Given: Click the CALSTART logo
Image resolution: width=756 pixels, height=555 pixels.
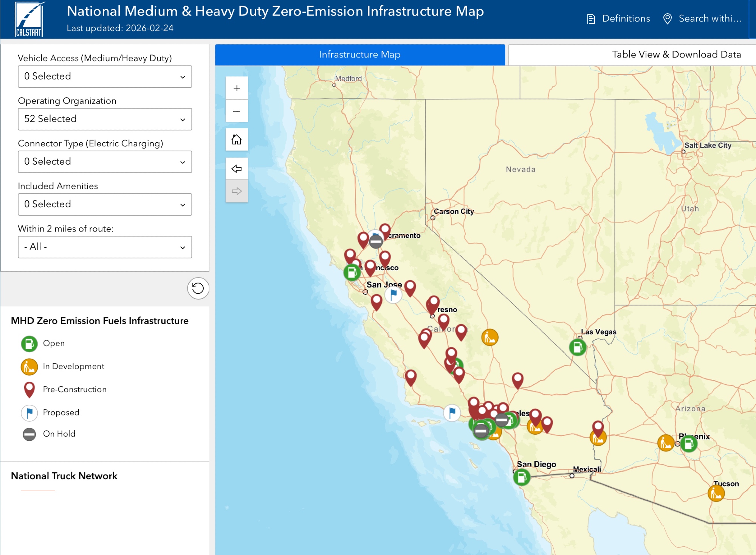Looking at the screenshot, I should pyautogui.click(x=29, y=20).
